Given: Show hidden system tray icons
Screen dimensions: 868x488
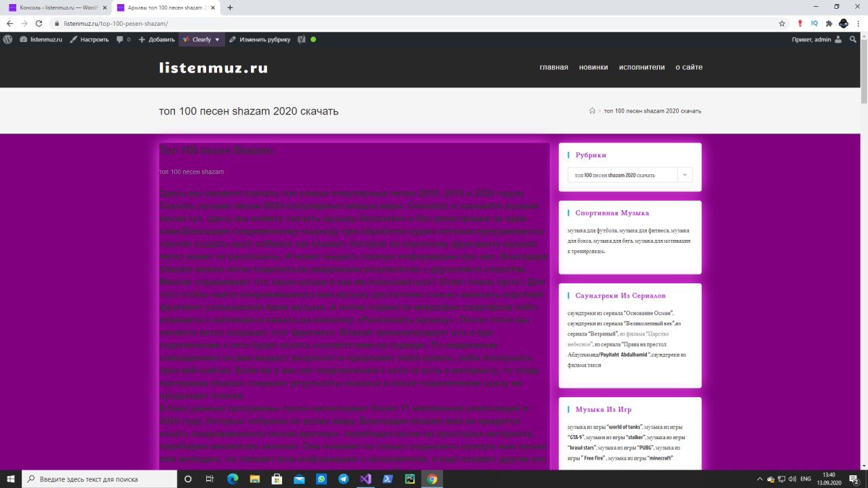Looking at the screenshot, I should pos(760,479).
